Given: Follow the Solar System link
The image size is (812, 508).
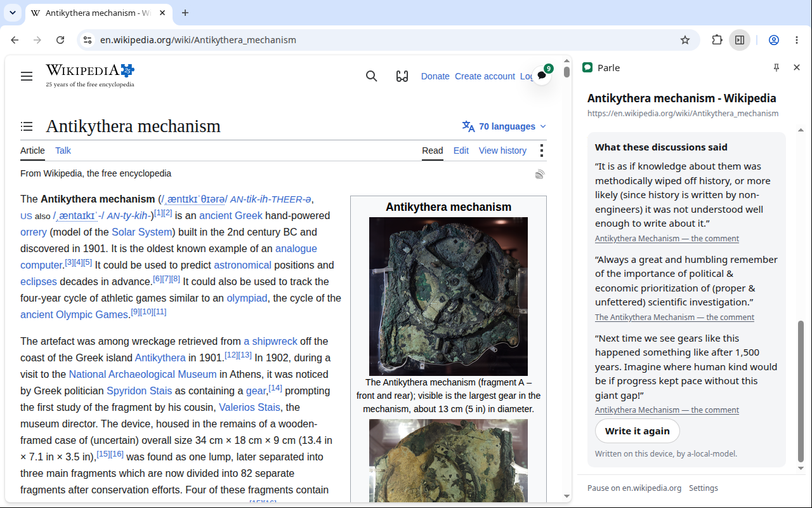Looking at the screenshot, I should 142,232.
